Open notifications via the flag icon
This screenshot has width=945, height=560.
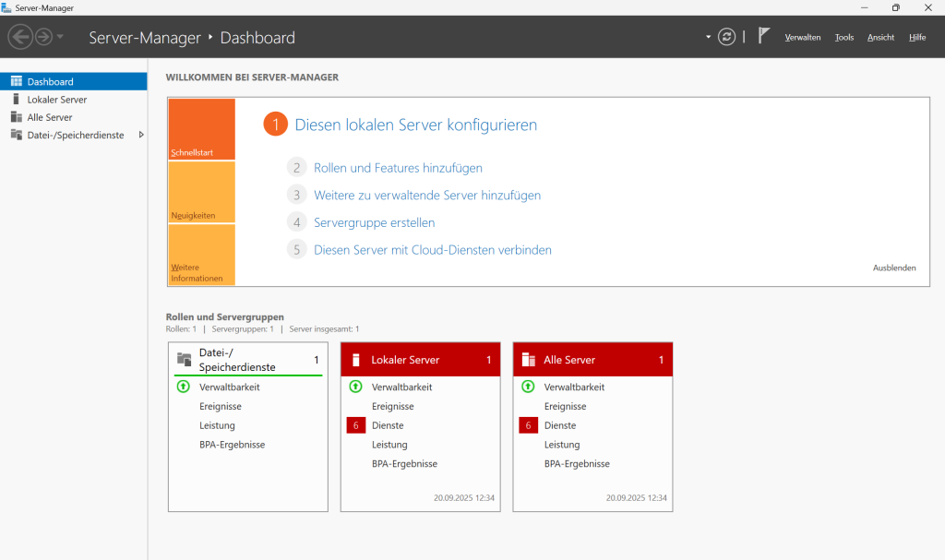click(x=763, y=34)
